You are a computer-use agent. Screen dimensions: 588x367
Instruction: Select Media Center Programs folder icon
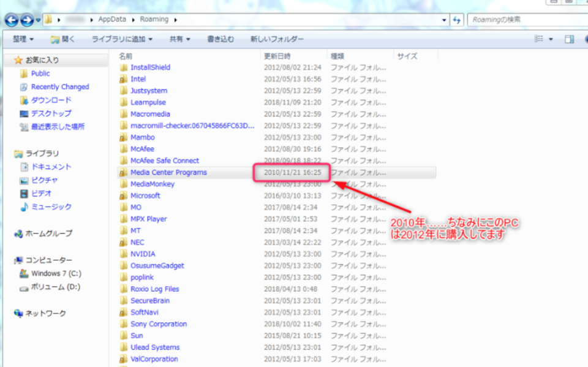tap(123, 173)
